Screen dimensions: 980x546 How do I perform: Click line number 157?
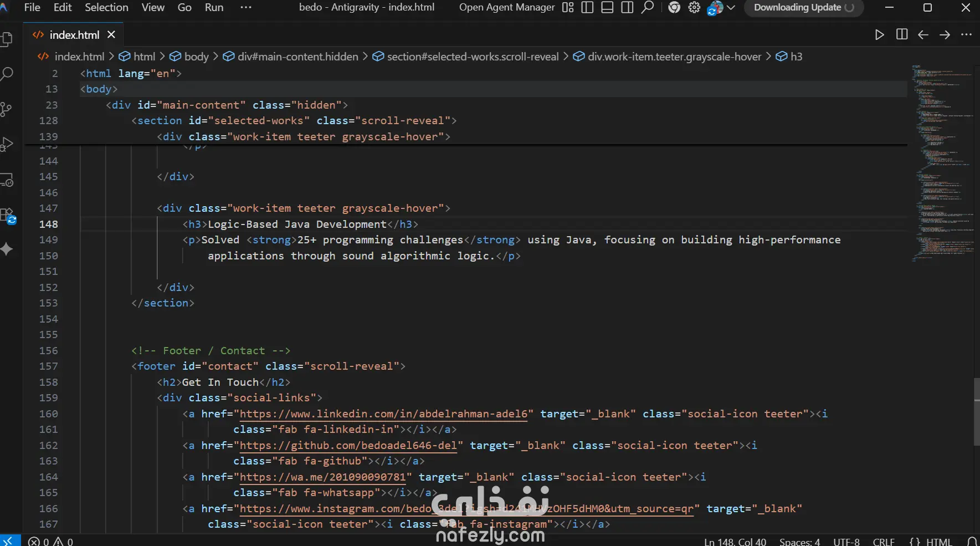[x=48, y=366]
